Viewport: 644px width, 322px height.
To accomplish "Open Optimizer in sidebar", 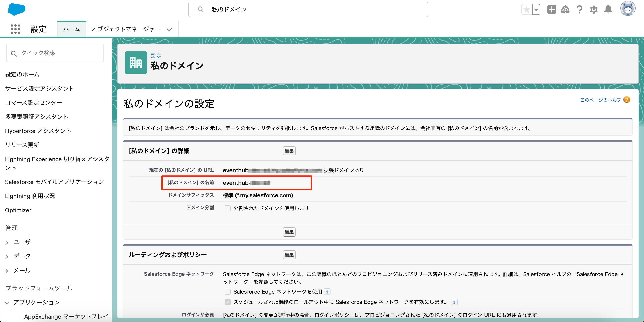I will [x=18, y=210].
